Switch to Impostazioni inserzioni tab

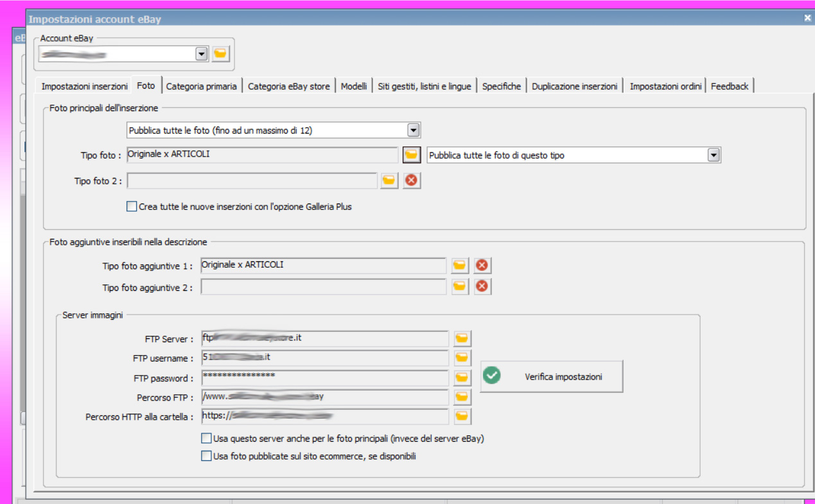tap(85, 86)
